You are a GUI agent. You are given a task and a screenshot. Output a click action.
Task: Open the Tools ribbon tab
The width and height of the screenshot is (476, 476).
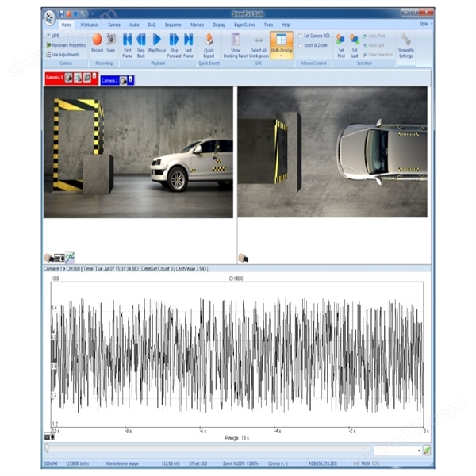point(268,25)
